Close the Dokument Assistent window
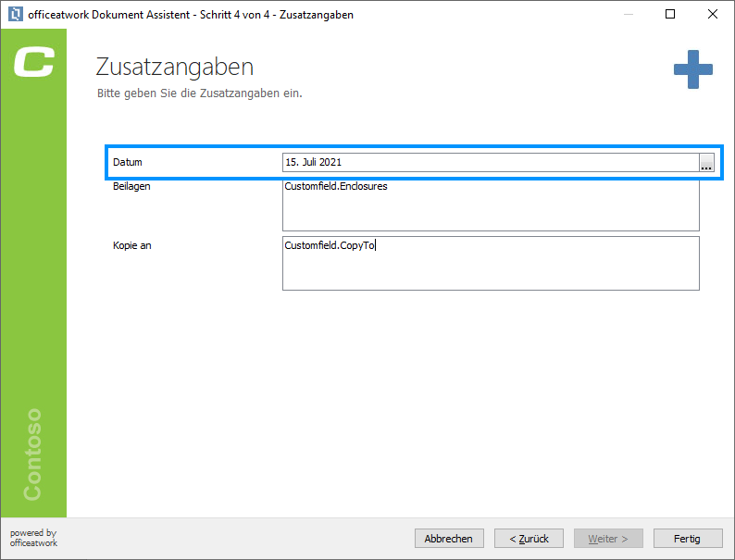This screenshot has width=735, height=560. coord(713,14)
